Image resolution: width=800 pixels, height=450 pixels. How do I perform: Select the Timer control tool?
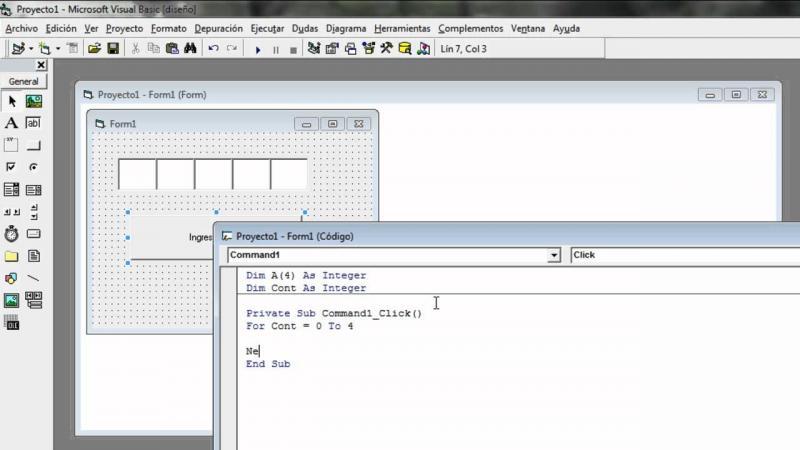pyautogui.click(x=11, y=234)
